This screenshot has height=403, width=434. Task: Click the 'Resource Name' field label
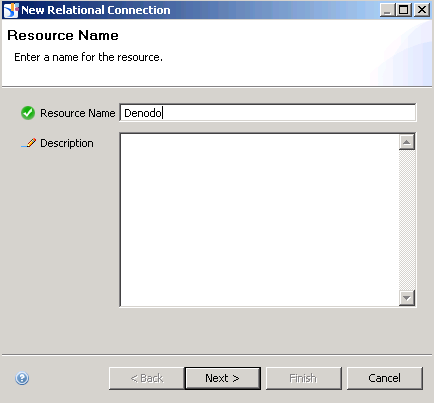point(78,113)
